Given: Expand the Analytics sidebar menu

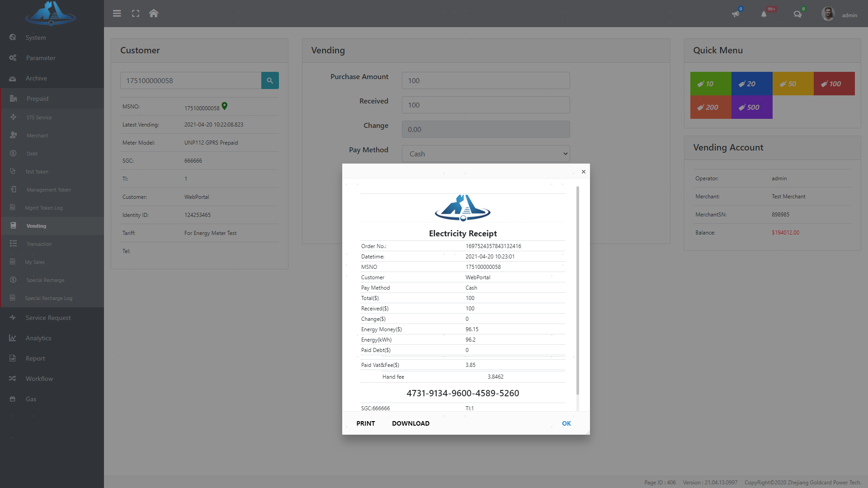Looking at the screenshot, I should pyautogui.click(x=38, y=338).
